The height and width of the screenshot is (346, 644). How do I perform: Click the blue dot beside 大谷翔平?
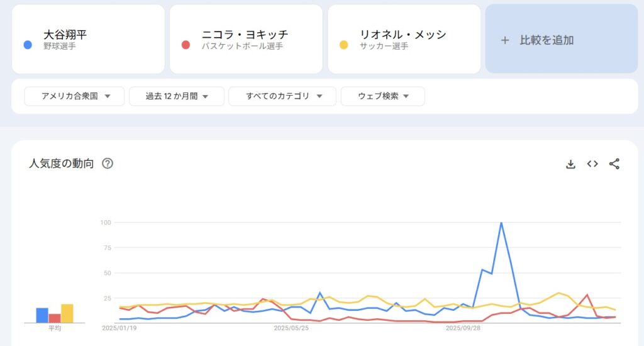[28, 45]
